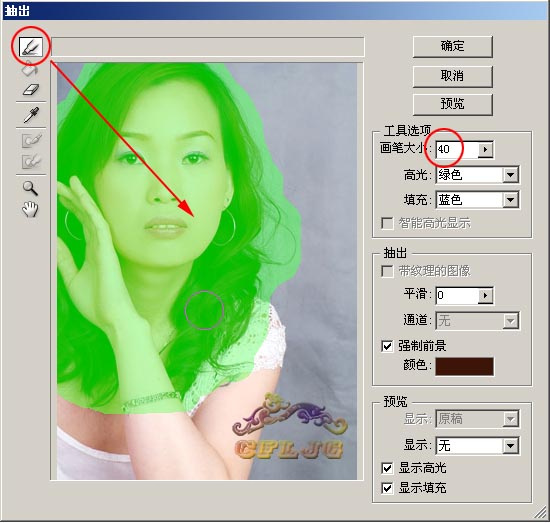Select the Edge Highlighter tool
This screenshot has height=523, width=550.
(31, 47)
